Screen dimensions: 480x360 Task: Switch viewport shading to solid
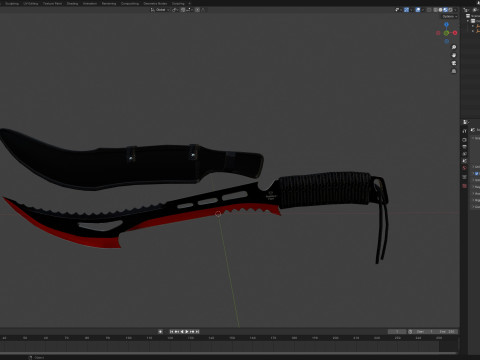(x=440, y=10)
